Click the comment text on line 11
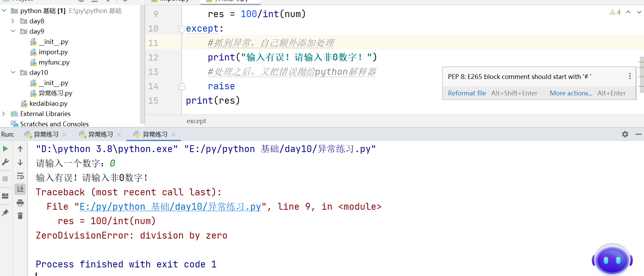The image size is (644, 276). tap(271, 43)
